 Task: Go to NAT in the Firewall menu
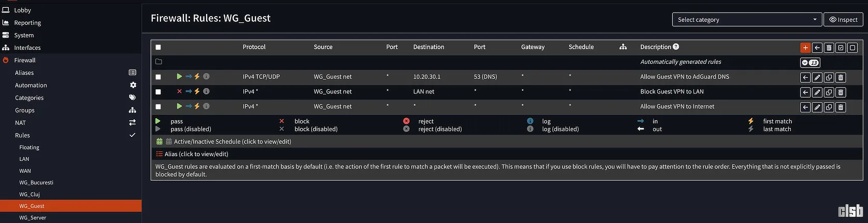tap(20, 123)
